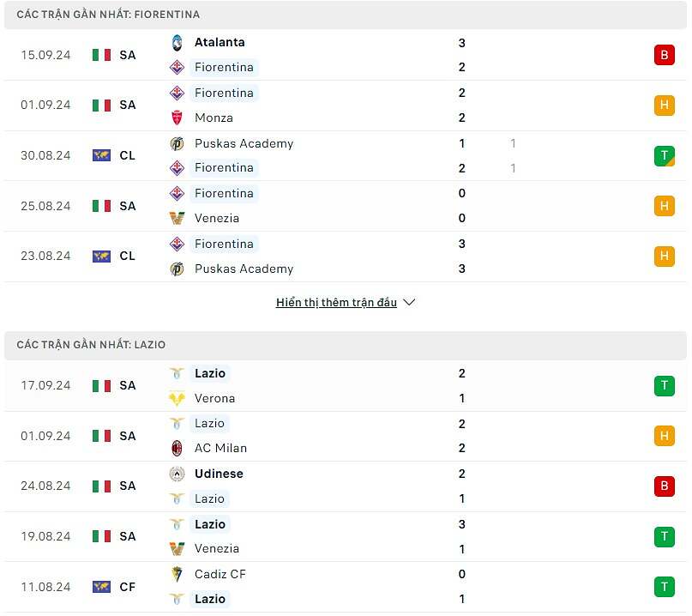Click the red B badge for Atalanta match
The width and height of the screenshot is (692, 616).
pos(664,55)
